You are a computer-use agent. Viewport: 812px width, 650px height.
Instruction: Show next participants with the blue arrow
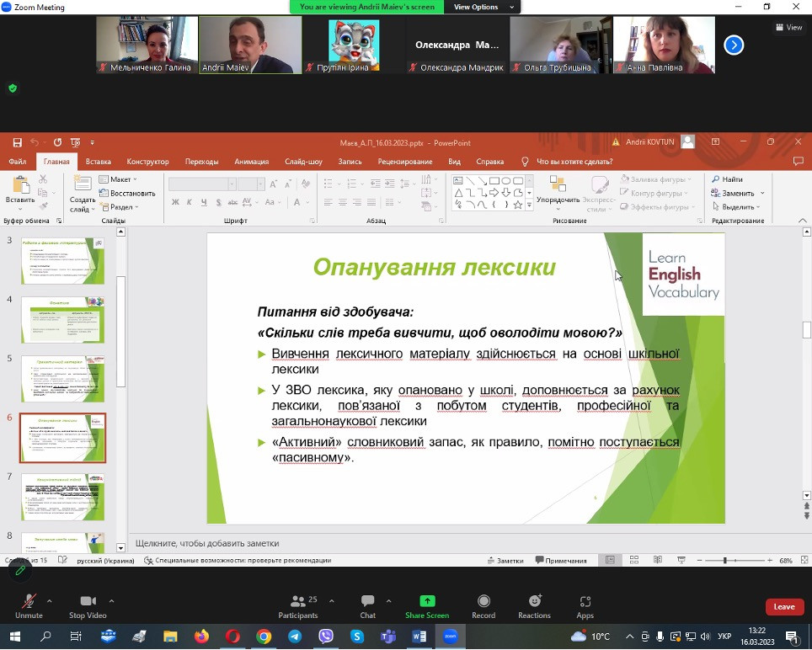point(734,45)
